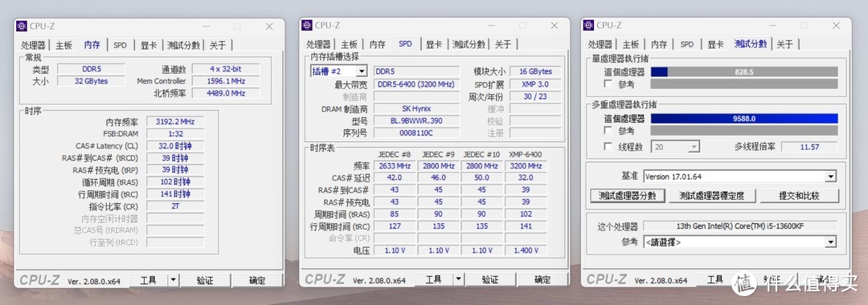868x305 pixels.
Task: Expand 工具 dropdown arrow in middle window
Action: 458,279
